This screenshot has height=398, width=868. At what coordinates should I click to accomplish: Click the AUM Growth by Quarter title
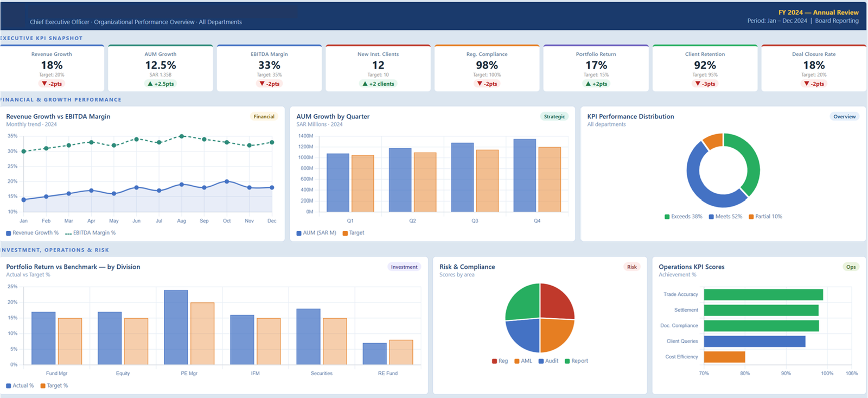pyautogui.click(x=333, y=116)
